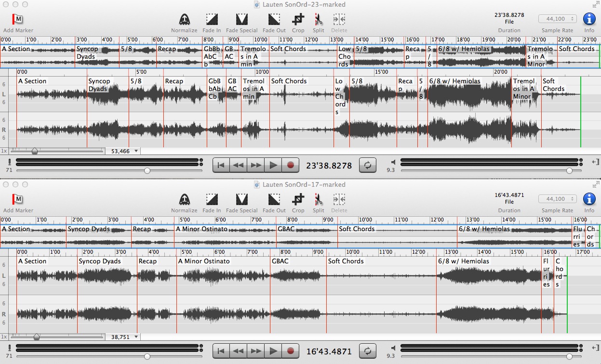The image size is (601, 364).
Task: Toggle loop playback in the SonOrd-17 window
Action: point(368,351)
